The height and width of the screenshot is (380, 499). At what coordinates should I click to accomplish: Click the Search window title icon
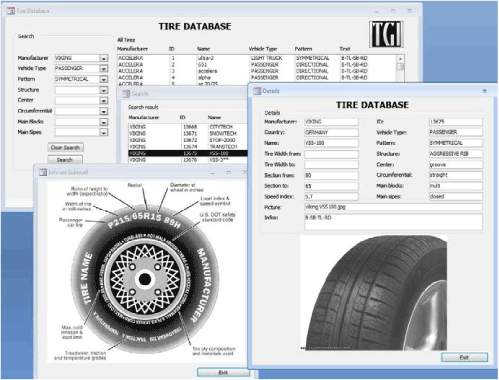126,94
